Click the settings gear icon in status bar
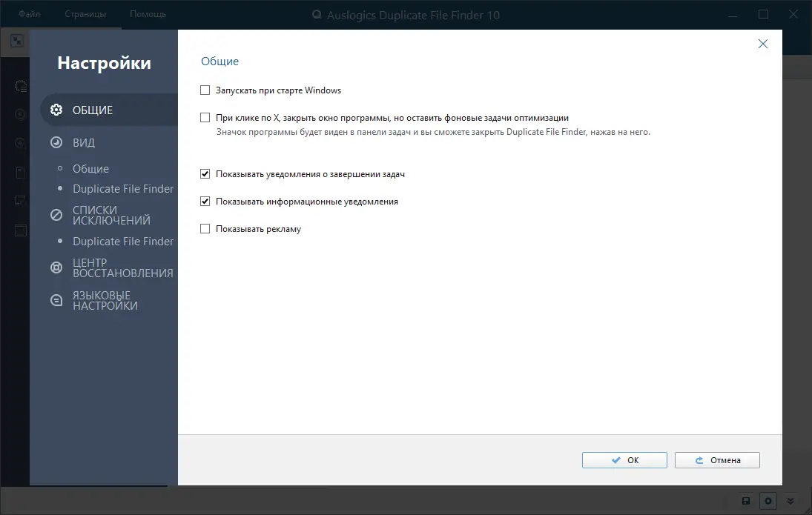812x515 pixels. (x=768, y=500)
